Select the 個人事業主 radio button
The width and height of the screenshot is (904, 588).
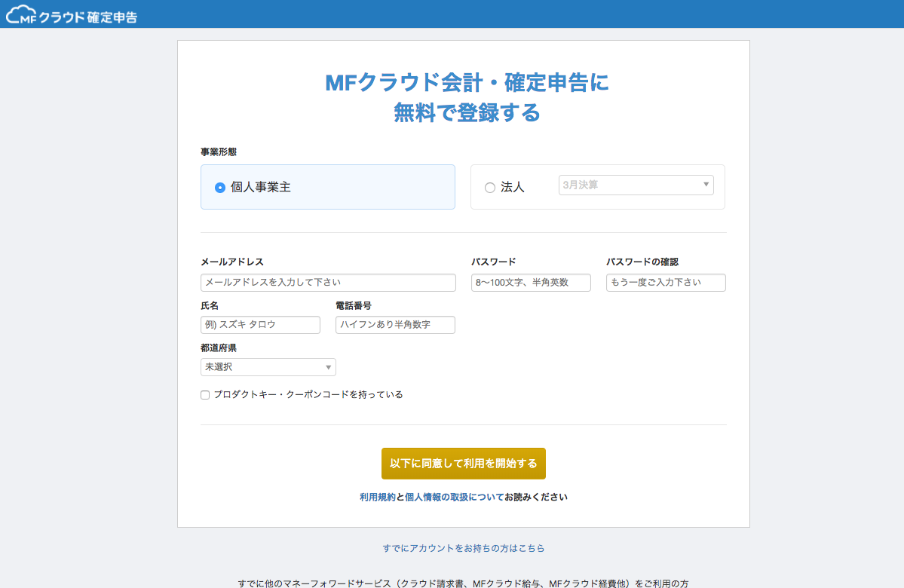click(x=219, y=188)
